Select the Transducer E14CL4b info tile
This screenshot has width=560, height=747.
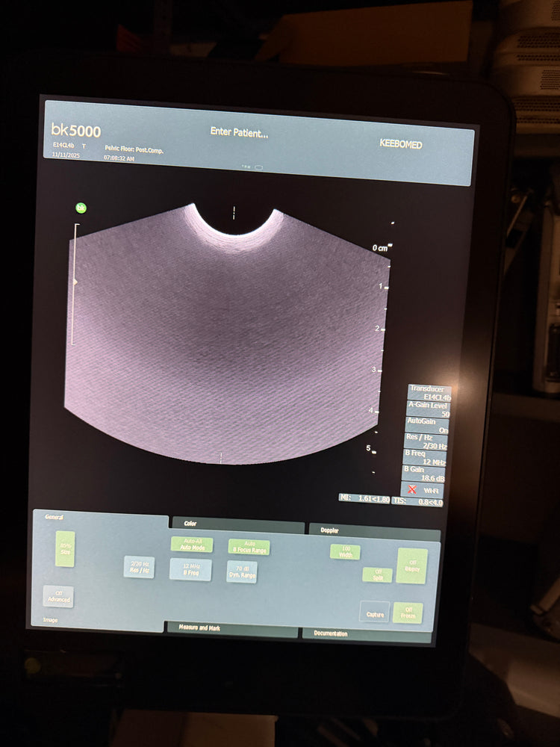(x=429, y=393)
